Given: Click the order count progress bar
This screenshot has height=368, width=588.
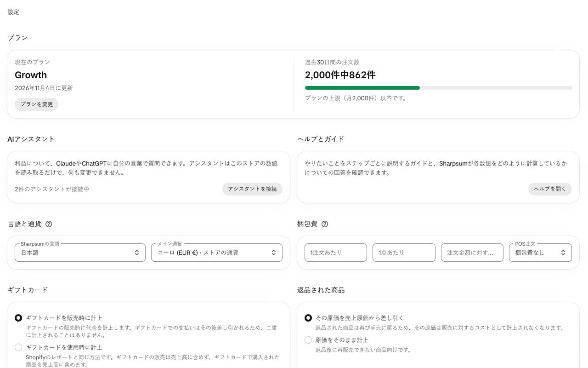Looking at the screenshot, I should point(438,88).
